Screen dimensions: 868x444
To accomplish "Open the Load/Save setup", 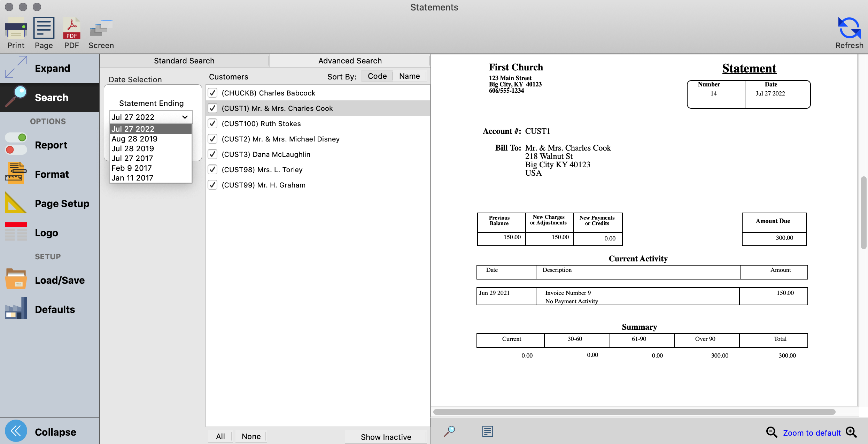I will [x=60, y=280].
